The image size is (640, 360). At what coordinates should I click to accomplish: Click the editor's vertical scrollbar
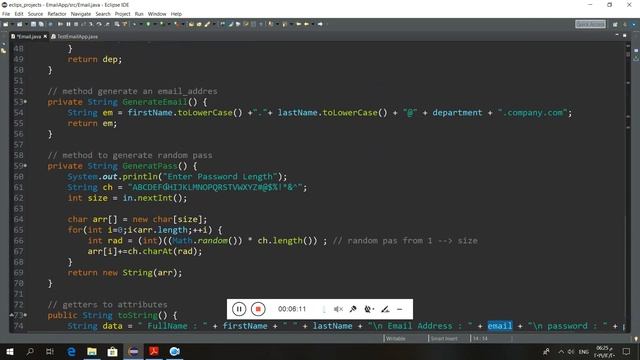point(628,188)
